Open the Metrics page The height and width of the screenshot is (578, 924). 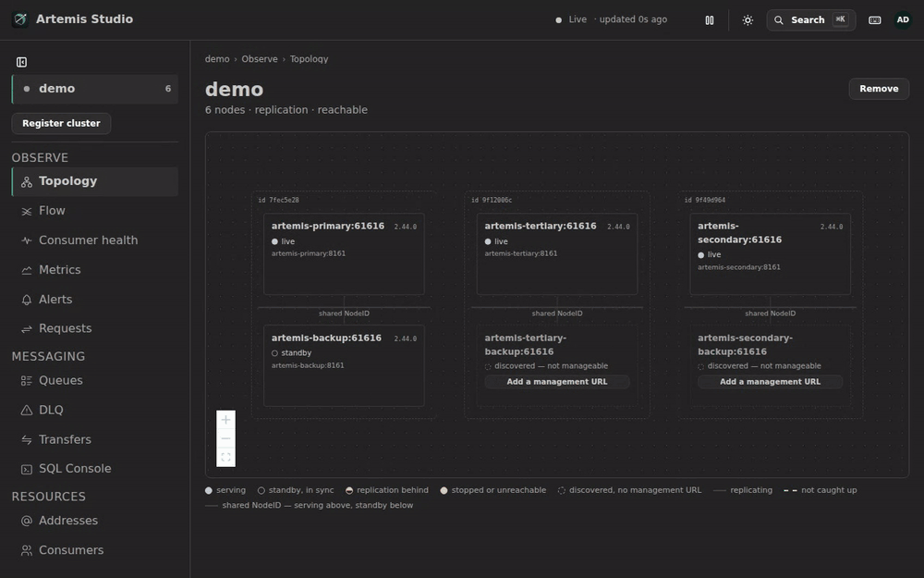click(95, 269)
